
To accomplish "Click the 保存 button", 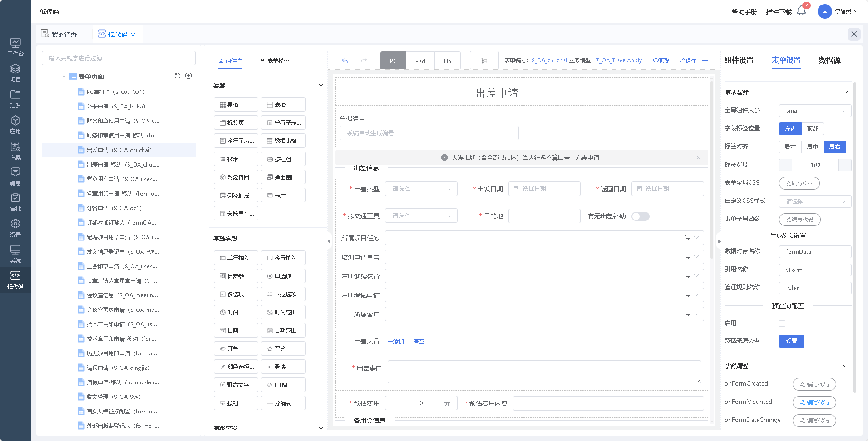I will click(688, 60).
